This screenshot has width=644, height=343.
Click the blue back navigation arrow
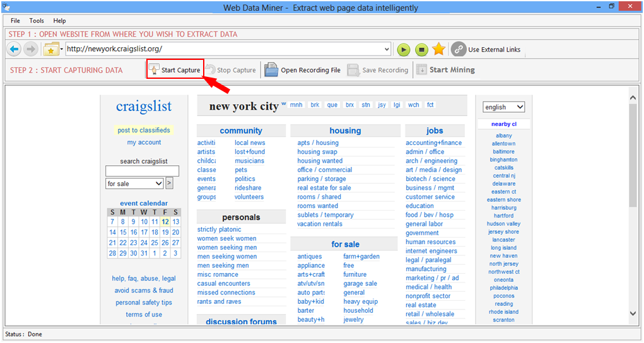(14, 49)
